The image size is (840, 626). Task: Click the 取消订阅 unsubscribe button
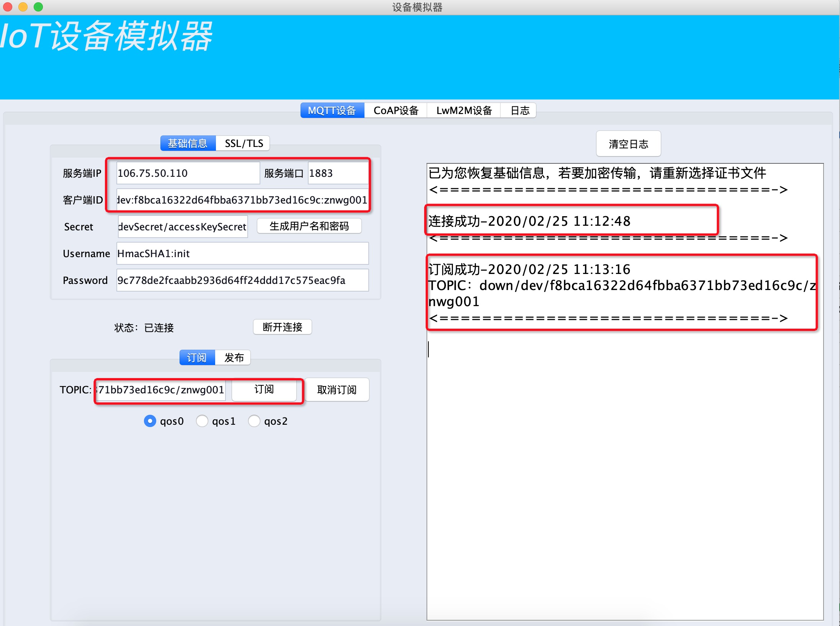[x=337, y=390]
